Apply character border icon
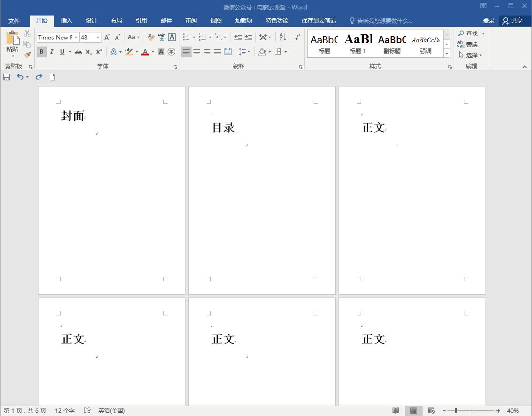Viewport: 532px width, 416px height. tap(172, 37)
